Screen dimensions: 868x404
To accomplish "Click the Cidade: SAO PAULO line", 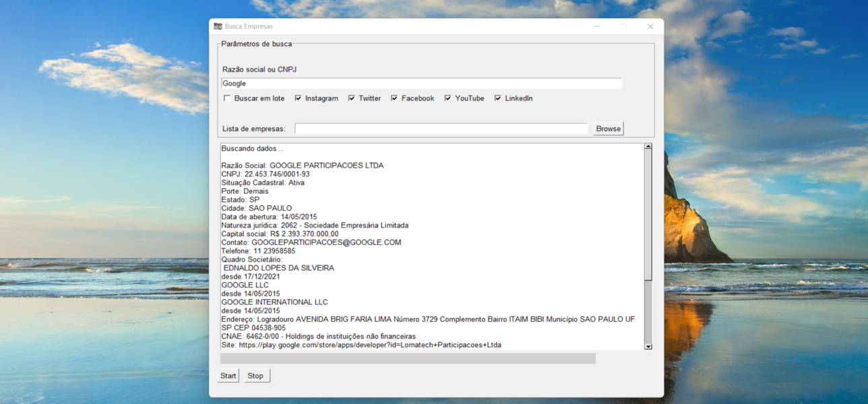I will click(257, 209).
